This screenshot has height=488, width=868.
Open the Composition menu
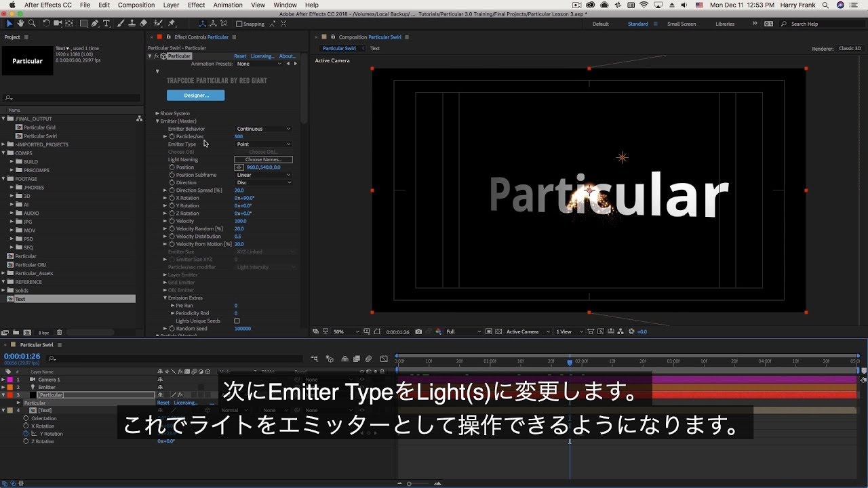(136, 5)
